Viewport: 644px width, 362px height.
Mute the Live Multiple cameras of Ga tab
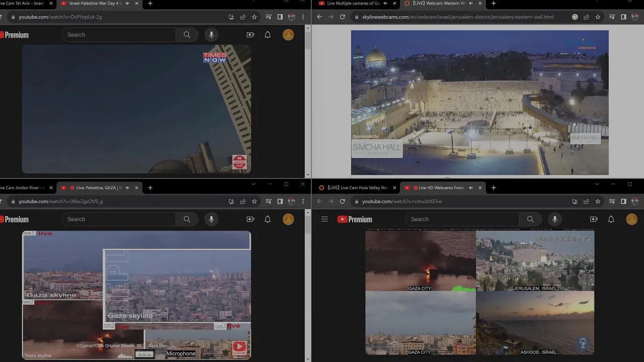385,4
